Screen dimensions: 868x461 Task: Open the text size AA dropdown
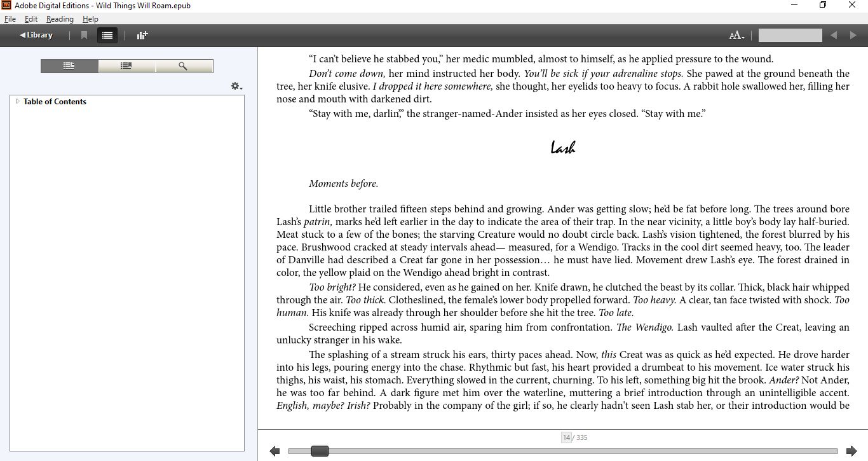click(736, 36)
